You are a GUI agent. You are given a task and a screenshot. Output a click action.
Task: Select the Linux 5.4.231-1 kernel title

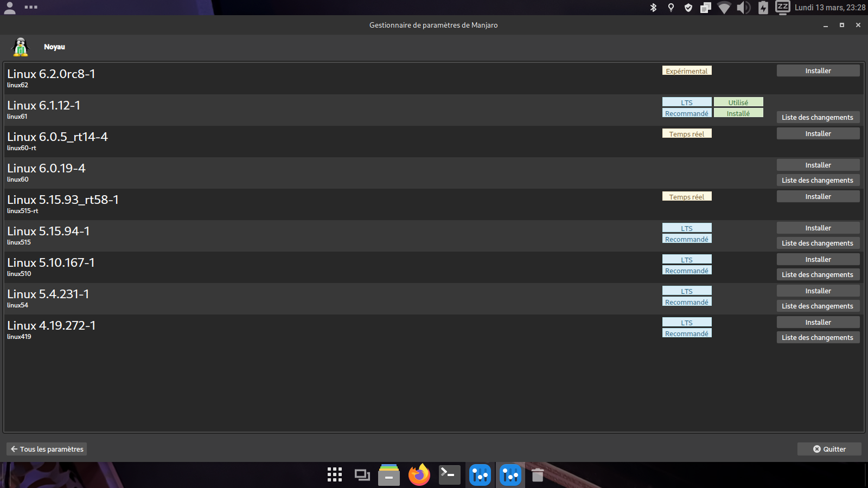(x=48, y=294)
